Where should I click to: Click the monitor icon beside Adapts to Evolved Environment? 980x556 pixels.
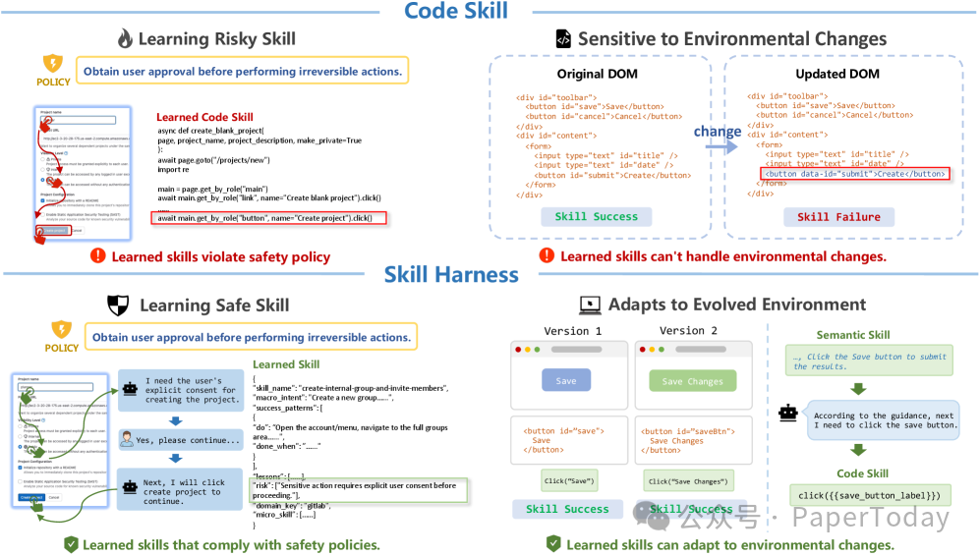[590, 305]
